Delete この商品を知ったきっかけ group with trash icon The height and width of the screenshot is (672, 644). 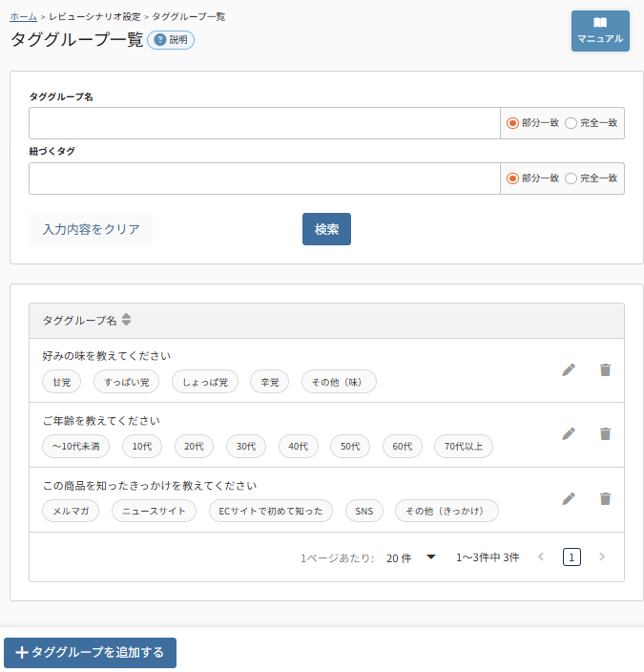click(x=605, y=499)
